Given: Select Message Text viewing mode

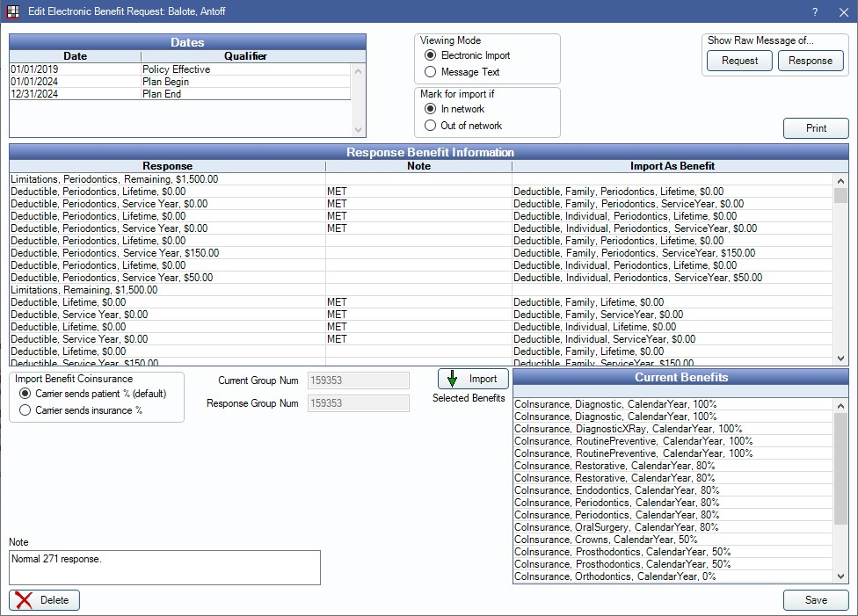Looking at the screenshot, I should tap(430, 72).
